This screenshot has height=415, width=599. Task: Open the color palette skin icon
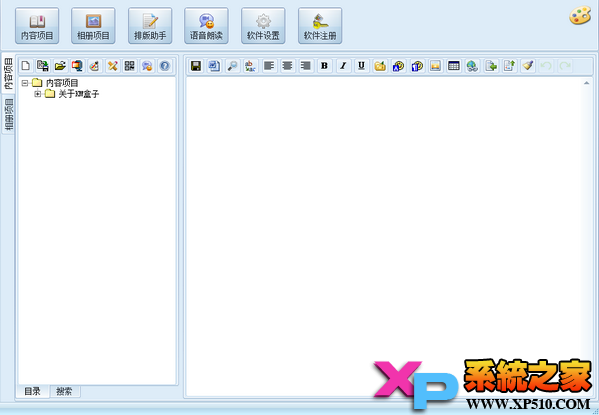[x=580, y=16]
